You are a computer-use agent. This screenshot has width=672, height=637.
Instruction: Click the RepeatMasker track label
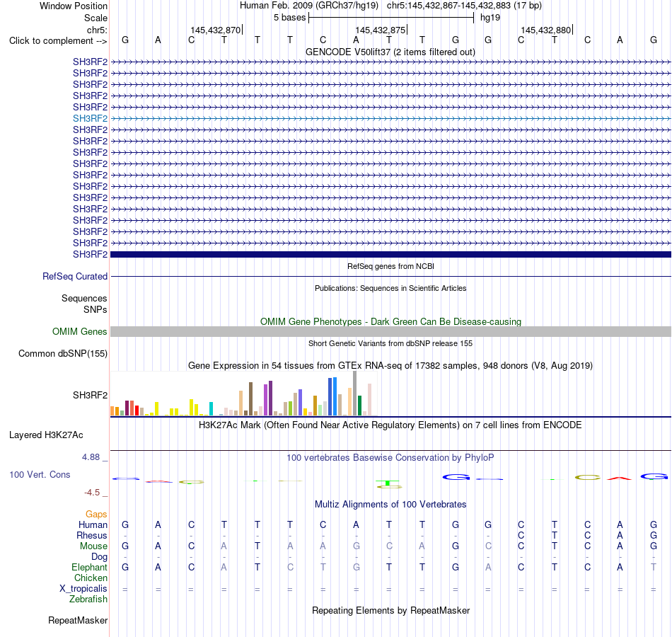click(78, 620)
